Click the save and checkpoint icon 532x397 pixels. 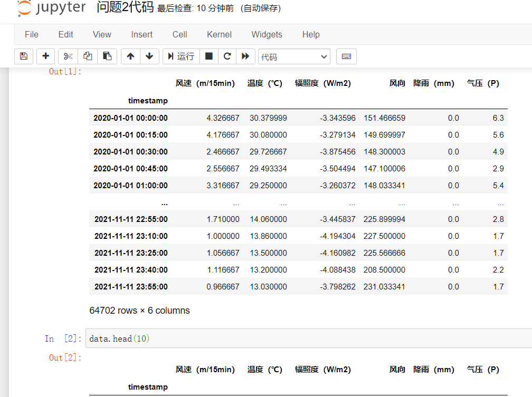point(23,56)
